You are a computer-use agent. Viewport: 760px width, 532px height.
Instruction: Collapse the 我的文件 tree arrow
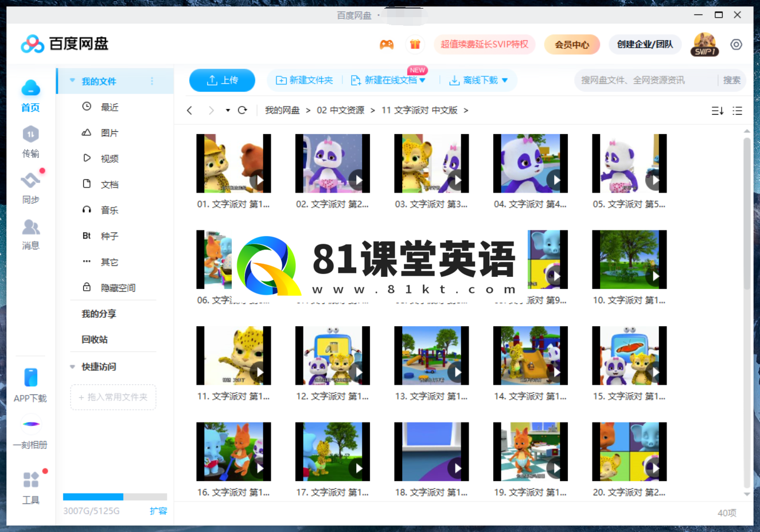point(72,81)
